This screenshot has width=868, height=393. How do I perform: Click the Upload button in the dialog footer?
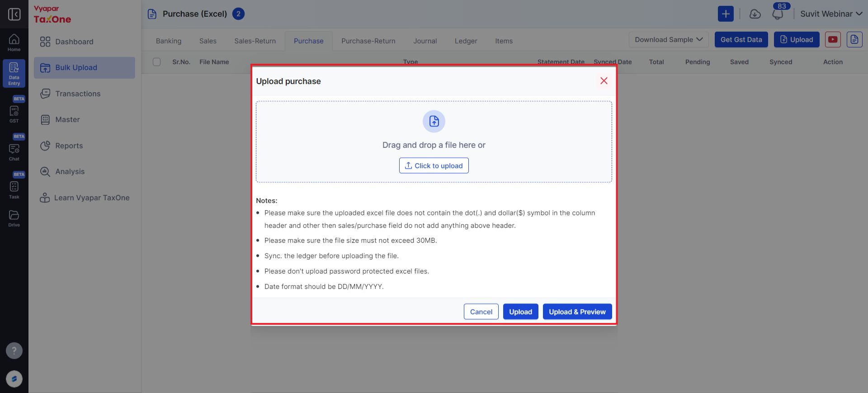tap(521, 312)
